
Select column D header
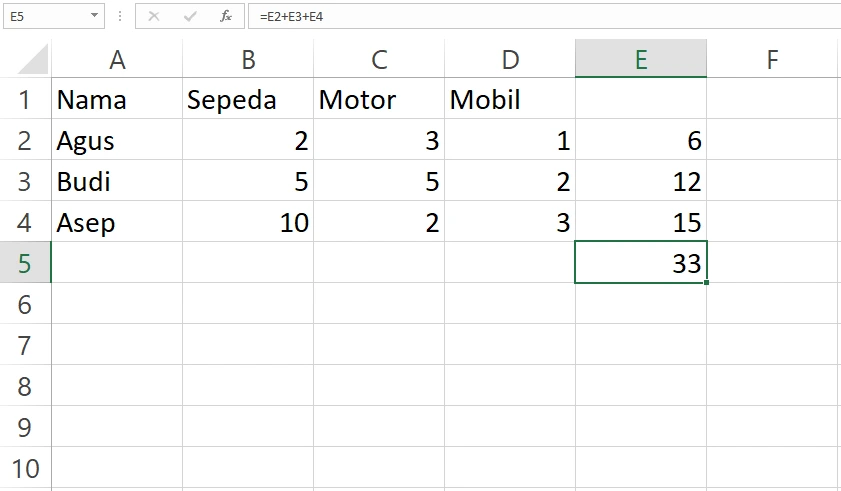[510, 59]
